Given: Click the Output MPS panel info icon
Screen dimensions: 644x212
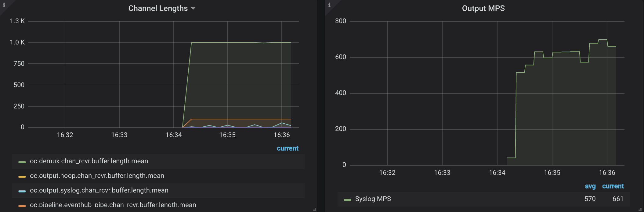Looking at the screenshot, I should (x=329, y=5).
